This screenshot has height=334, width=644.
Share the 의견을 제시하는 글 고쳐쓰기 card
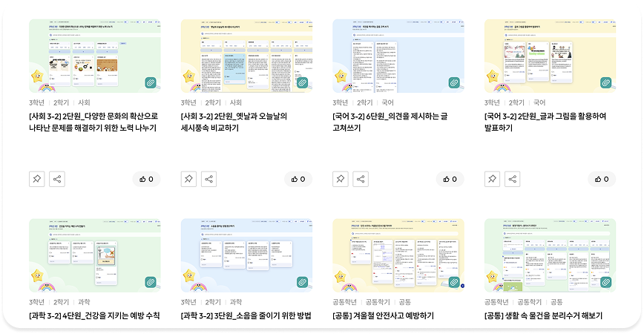pyautogui.click(x=361, y=179)
